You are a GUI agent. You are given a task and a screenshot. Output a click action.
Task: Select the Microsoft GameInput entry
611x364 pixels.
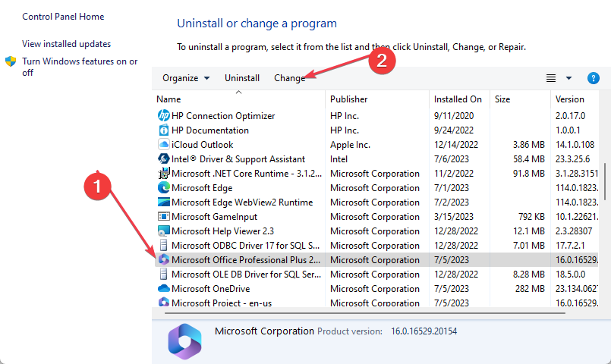coord(376,216)
